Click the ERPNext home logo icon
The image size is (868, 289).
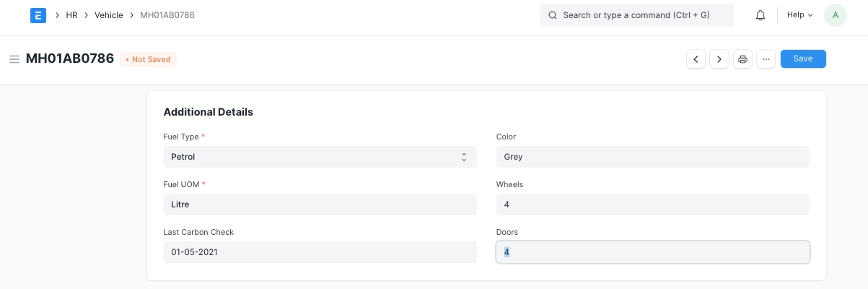pos(38,15)
